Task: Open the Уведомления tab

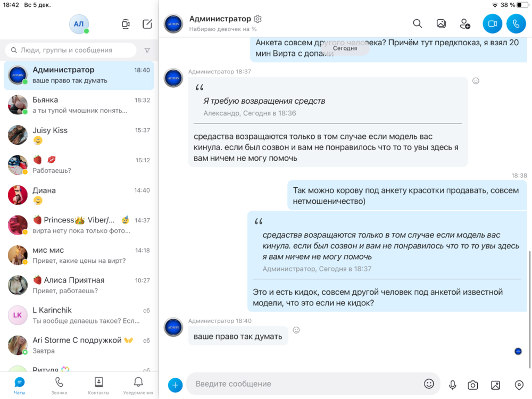Action: point(138,385)
